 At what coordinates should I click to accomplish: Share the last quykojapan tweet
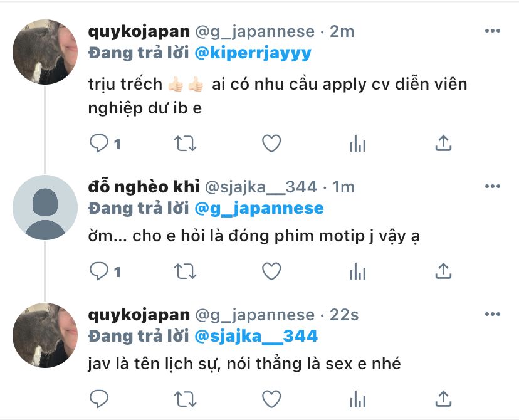point(443,399)
